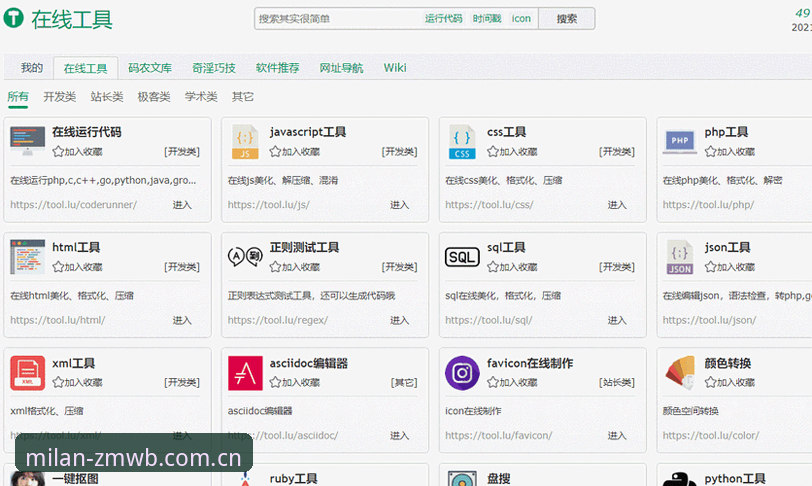Open the 颜色转换 color swatches icon

point(679,372)
